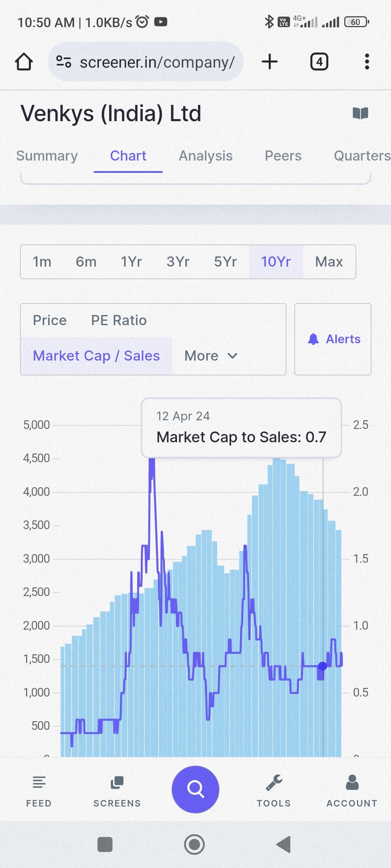Screen dimensions: 391x868
Task: Click the 500 left axis label
Action: [x=41, y=726]
